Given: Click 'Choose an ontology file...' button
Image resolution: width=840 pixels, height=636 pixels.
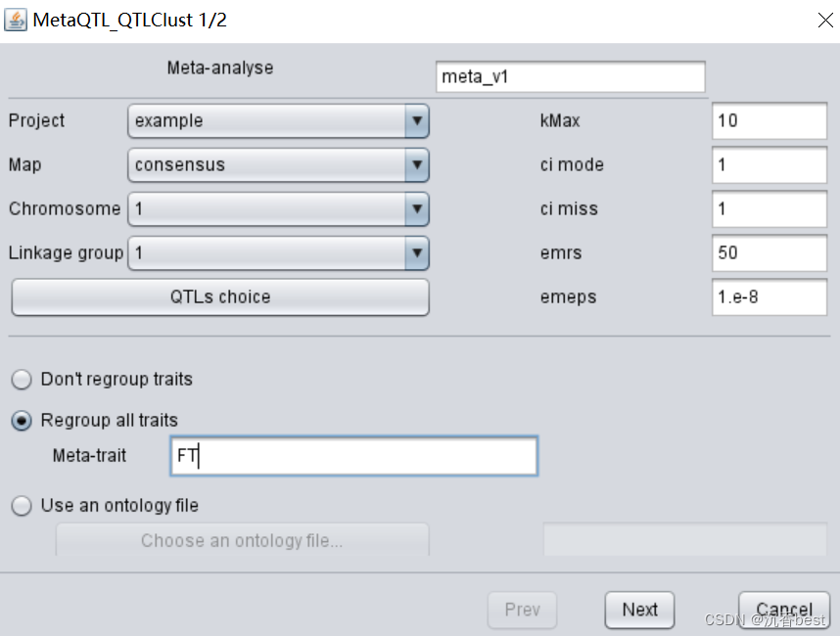Looking at the screenshot, I should tap(242, 539).
